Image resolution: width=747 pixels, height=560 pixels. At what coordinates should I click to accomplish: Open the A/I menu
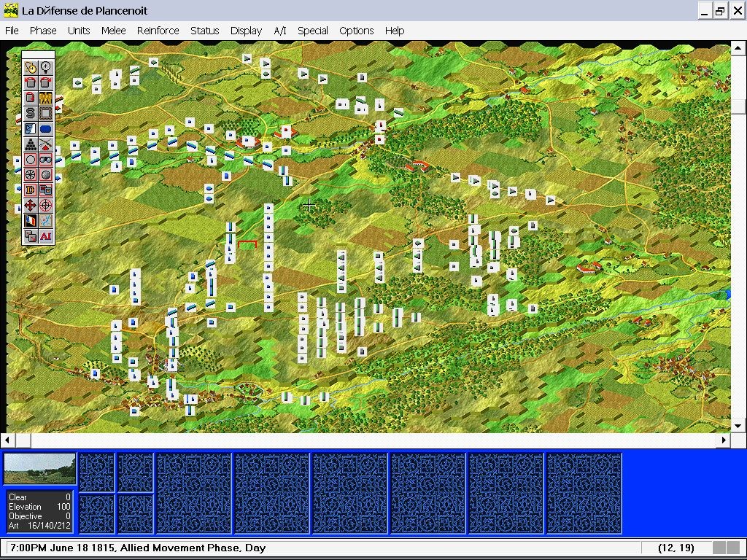point(280,31)
